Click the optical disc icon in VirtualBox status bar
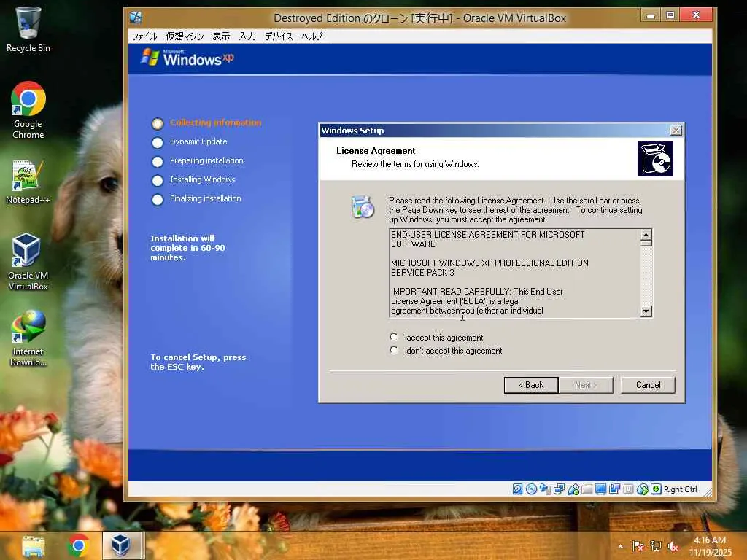 [x=531, y=489]
